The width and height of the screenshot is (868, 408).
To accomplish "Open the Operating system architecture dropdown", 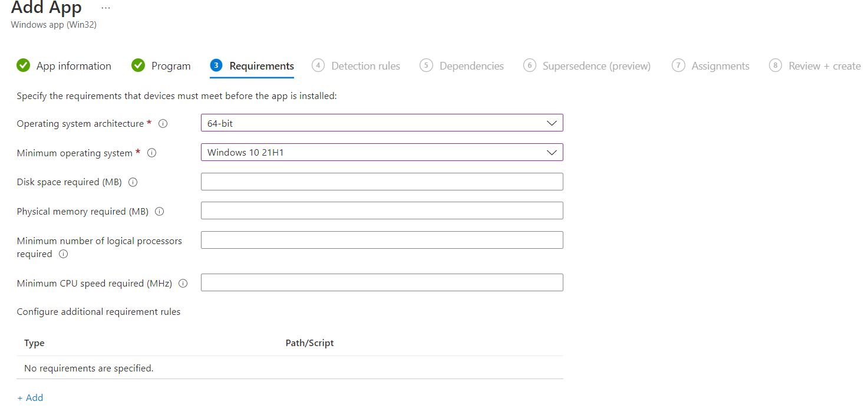I will [x=382, y=123].
